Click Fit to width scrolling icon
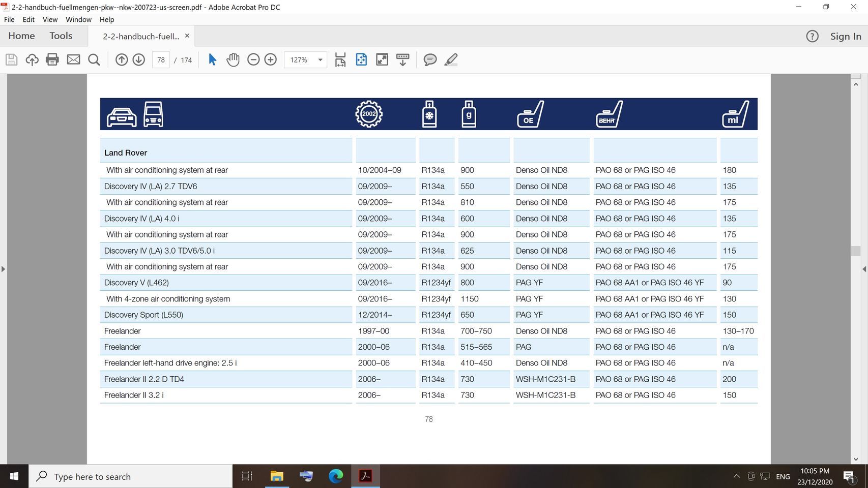The width and height of the screenshot is (868, 488). click(x=340, y=59)
